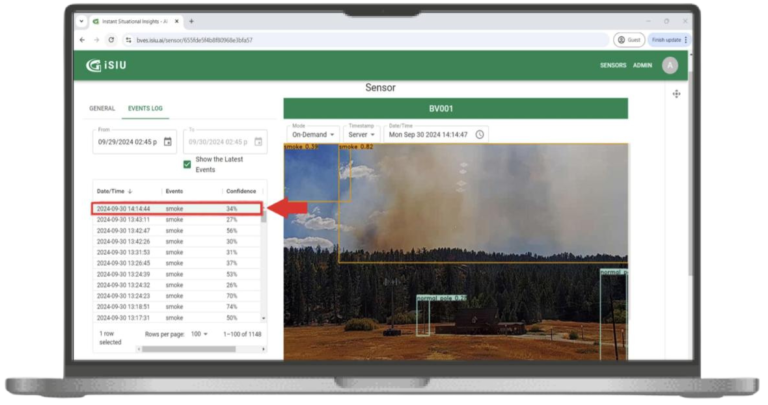Image resolution: width=768 pixels, height=405 pixels.
Task: Go back using the browser back arrow
Action: pyautogui.click(x=83, y=40)
